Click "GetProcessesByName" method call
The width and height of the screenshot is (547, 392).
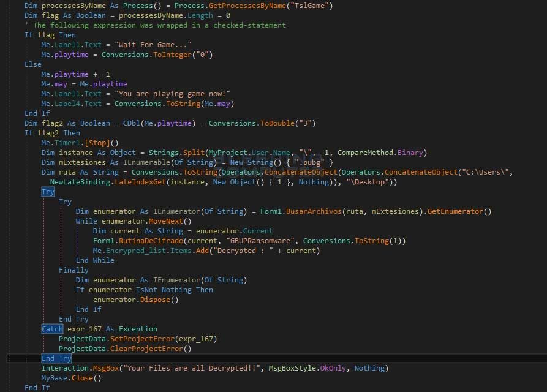[x=247, y=6]
